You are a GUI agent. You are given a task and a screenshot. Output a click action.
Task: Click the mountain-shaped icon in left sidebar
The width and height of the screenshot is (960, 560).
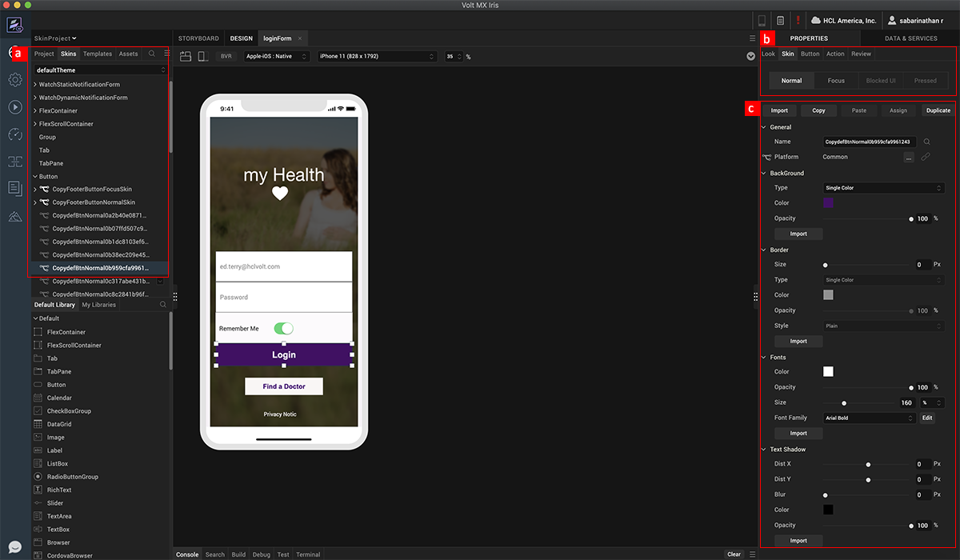[x=14, y=216]
